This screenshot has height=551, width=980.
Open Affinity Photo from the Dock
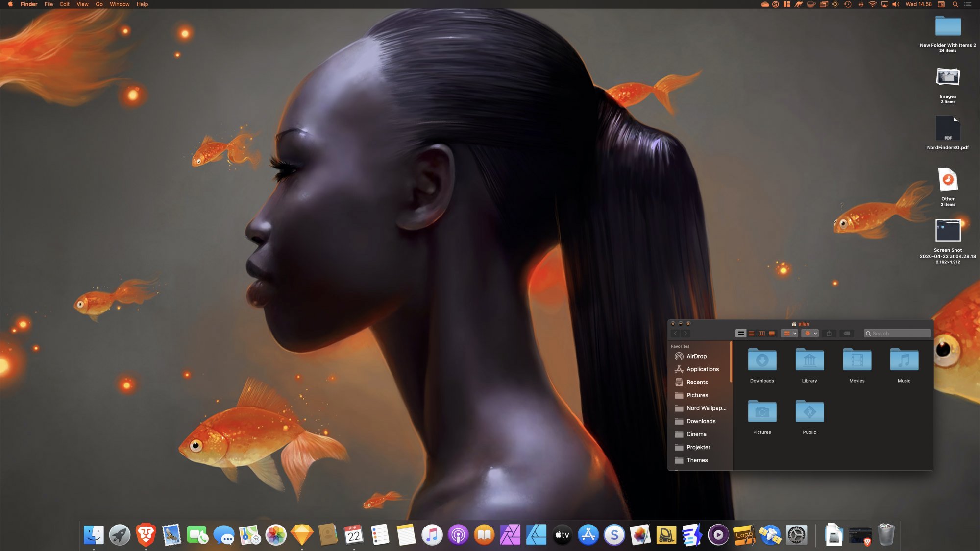pos(510,535)
